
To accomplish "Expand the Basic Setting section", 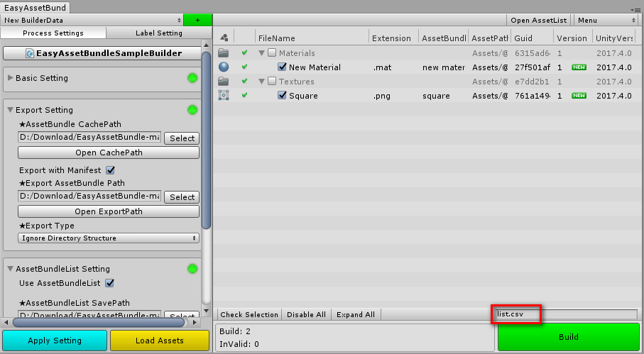I will pos(11,78).
